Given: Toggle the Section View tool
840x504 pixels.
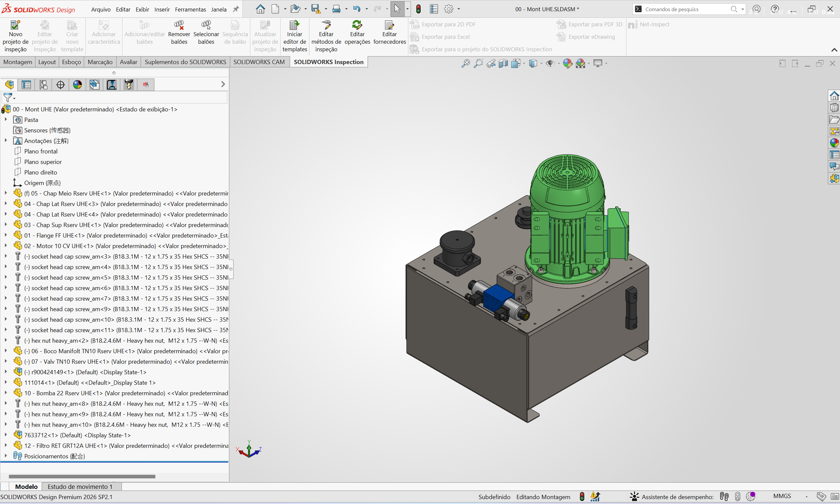Looking at the screenshot, I should [x=503, y=63].
